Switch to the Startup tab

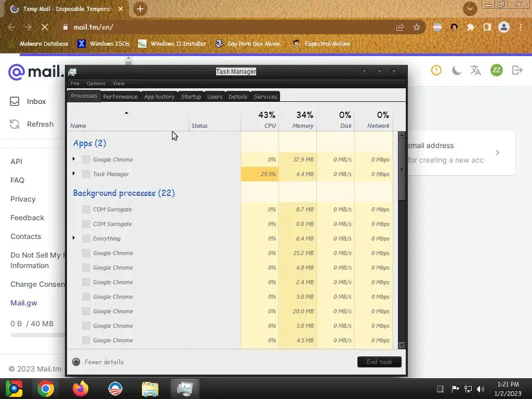point(191,97)
